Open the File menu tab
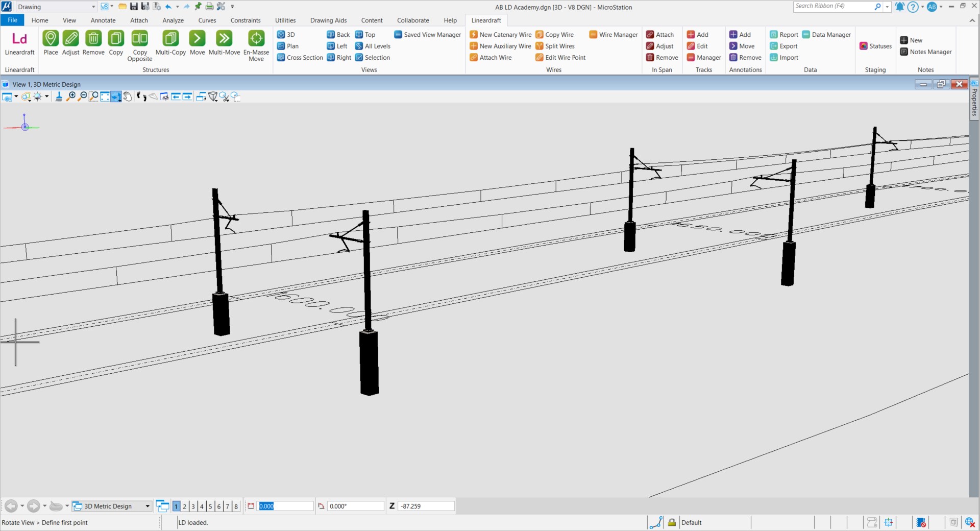 pyautogui.click(x=12, y=20)
